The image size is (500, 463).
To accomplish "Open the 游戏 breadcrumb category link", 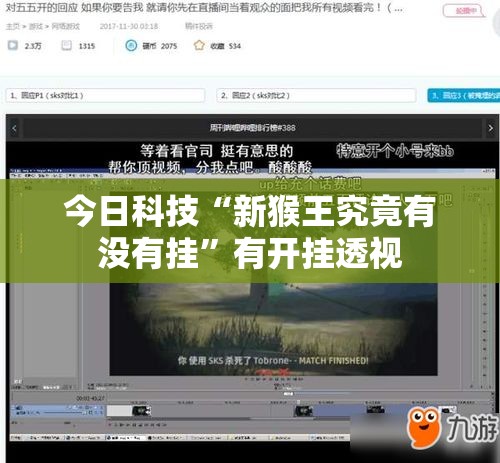I will point(36,26).
